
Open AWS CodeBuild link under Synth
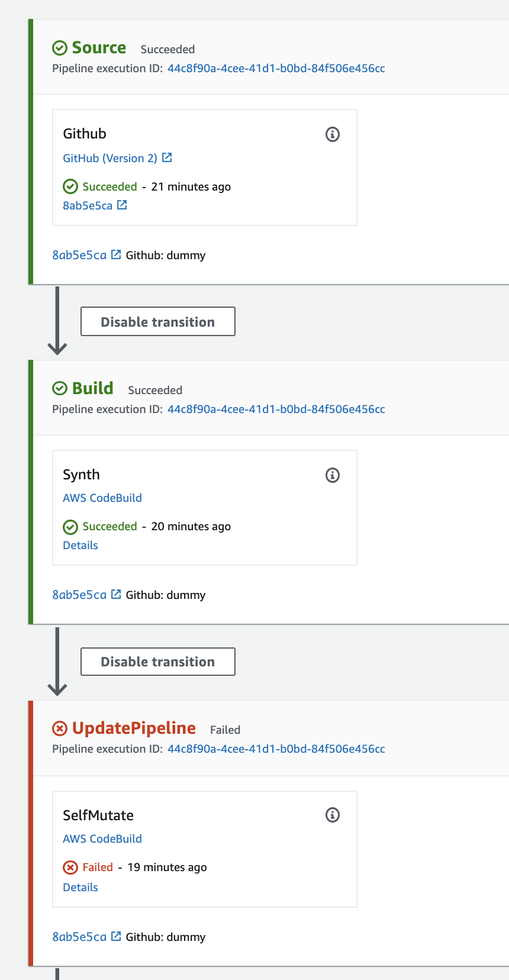point(102,498)
